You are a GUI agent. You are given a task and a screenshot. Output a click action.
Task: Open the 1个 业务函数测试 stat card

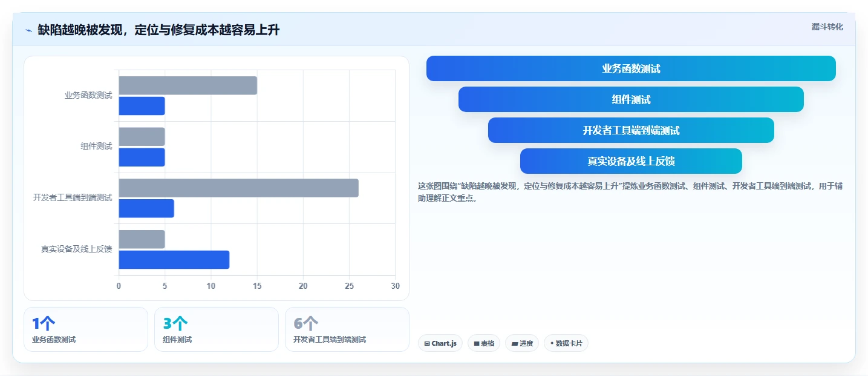[86, 329]
